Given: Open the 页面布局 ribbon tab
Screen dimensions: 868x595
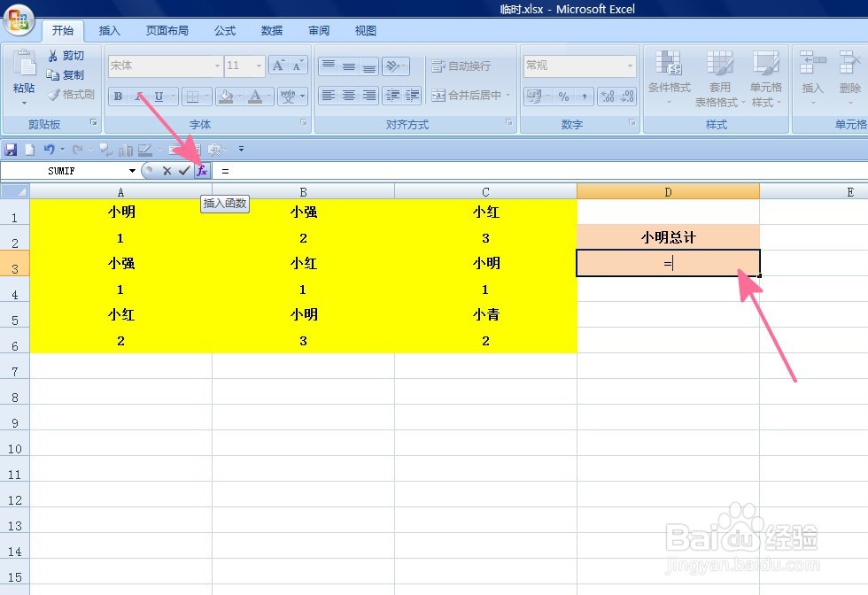Looking at the screenshot, I should [x=167, y=30].
